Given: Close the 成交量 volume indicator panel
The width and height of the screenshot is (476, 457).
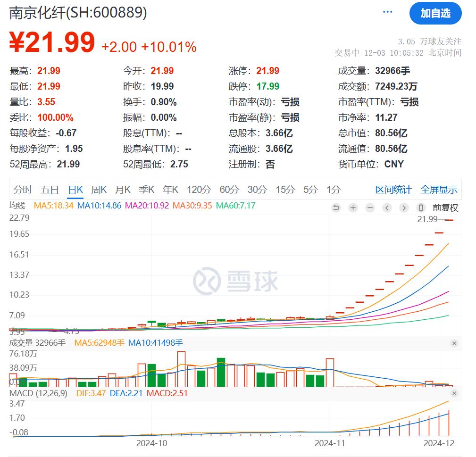Looking at the screenshot, I should click(454, 343).
